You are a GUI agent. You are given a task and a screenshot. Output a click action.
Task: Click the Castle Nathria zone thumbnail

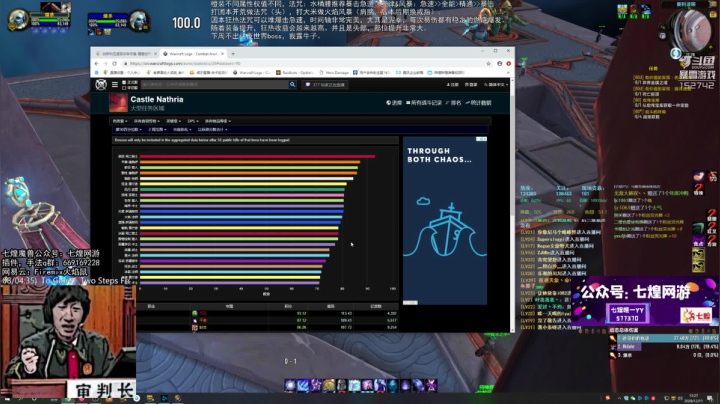(x=118, y=103)
